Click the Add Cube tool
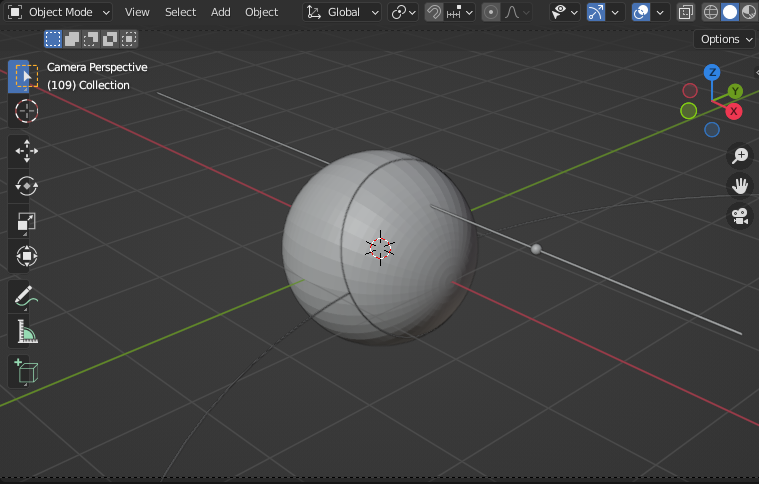This screenshot has height=484, width=759. coord(26,372)
